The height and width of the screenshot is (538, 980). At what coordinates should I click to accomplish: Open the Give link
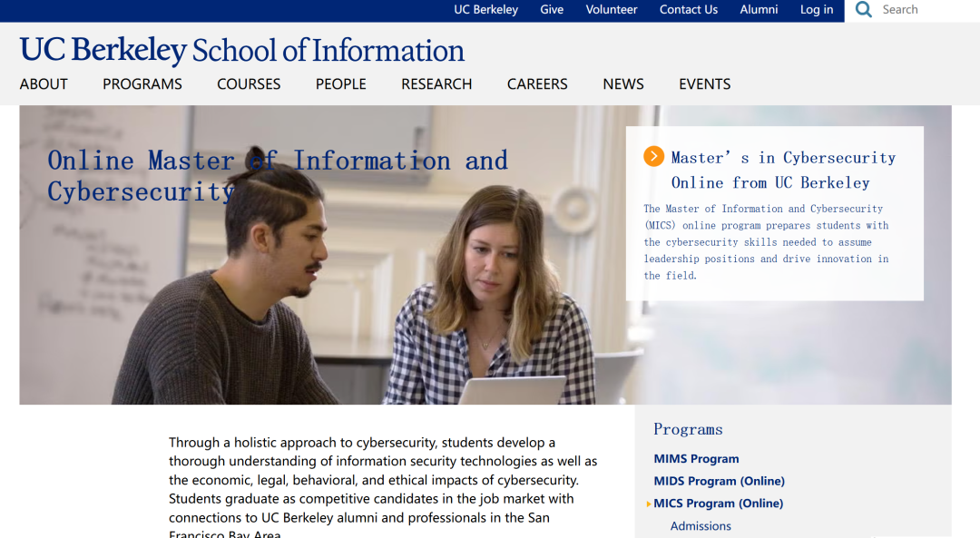(552, 9)
